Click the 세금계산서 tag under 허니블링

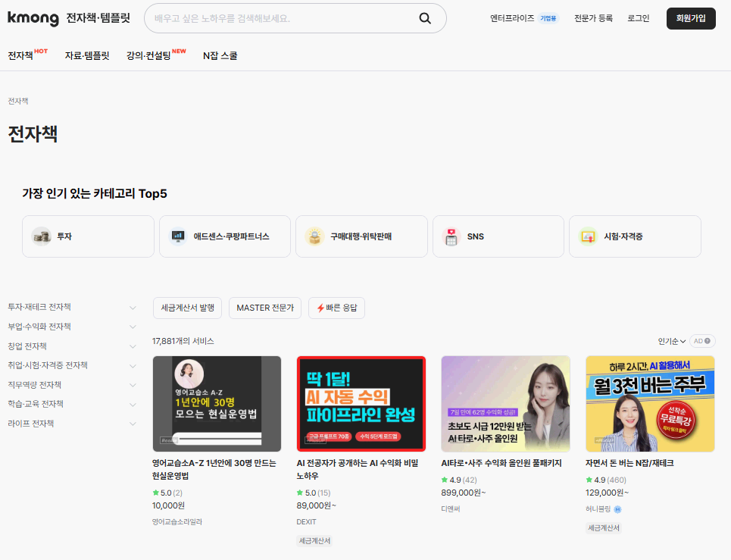[604, 528]
